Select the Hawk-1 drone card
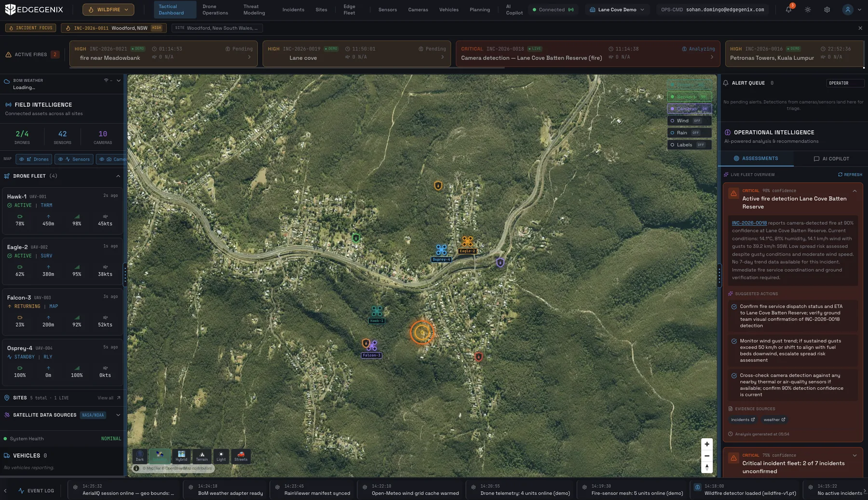Screen dimensions: 868x500 point(62,212)
